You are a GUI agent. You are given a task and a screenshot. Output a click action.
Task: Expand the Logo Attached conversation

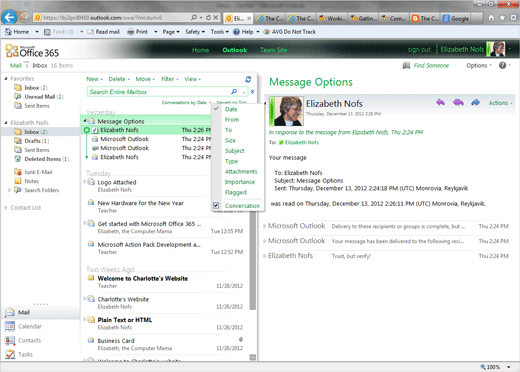(x=85, y=182)
